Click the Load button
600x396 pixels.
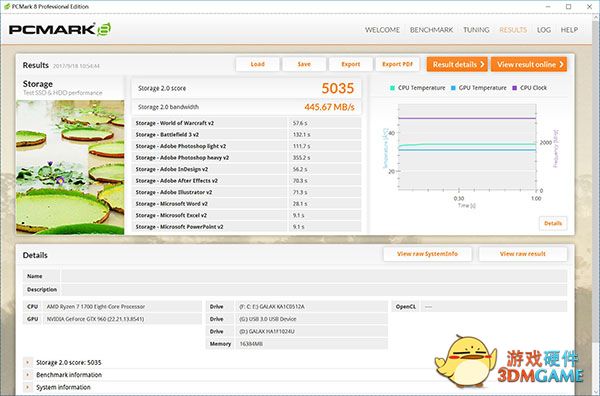(x=258, y=64)
